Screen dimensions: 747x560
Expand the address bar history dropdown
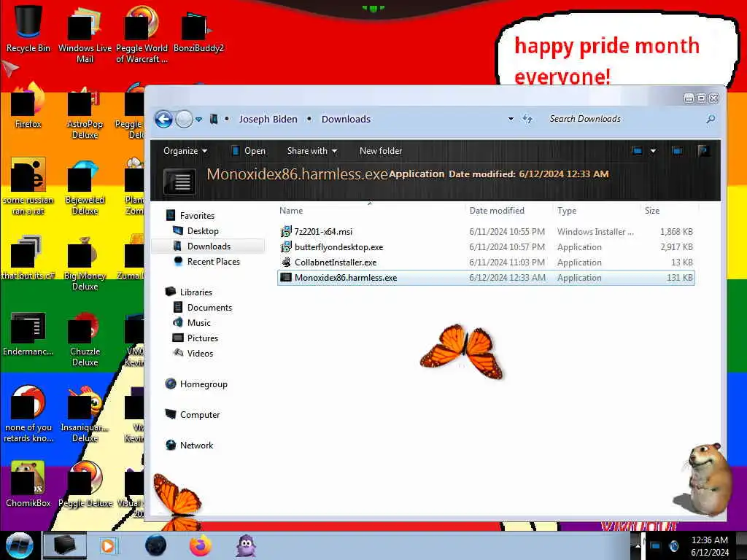[511, 119]
